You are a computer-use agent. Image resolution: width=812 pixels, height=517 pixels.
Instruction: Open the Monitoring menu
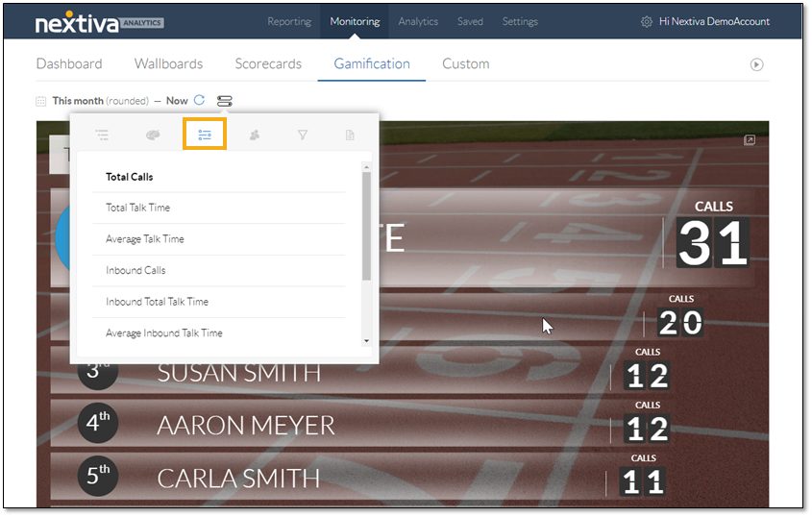[x=355, y=22]
